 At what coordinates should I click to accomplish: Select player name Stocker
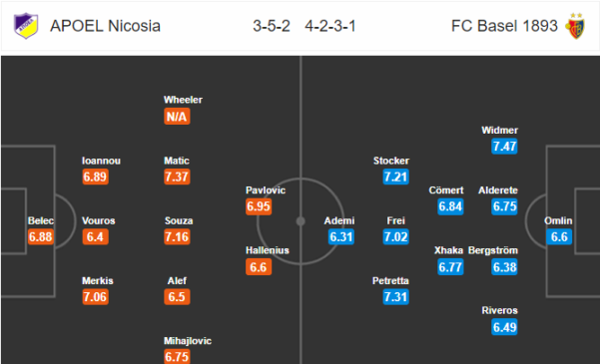coord(391,161)
